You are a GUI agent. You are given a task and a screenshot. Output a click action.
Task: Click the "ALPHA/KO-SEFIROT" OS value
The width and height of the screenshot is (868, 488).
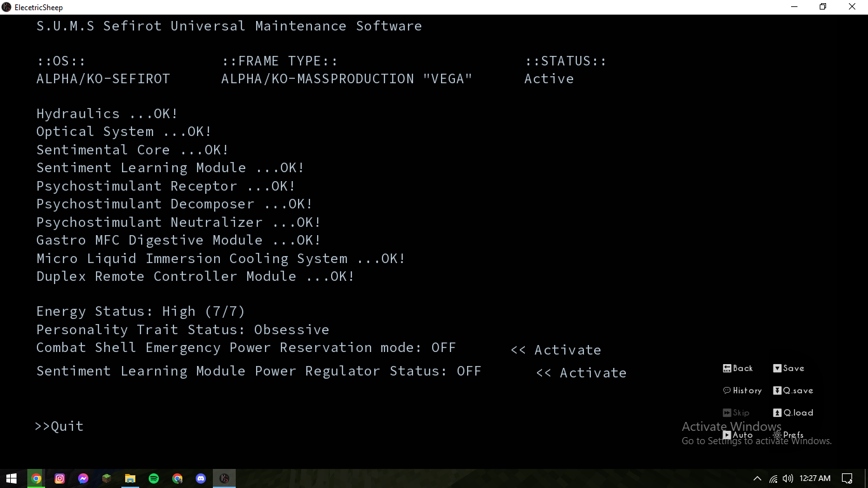(103, 79)
